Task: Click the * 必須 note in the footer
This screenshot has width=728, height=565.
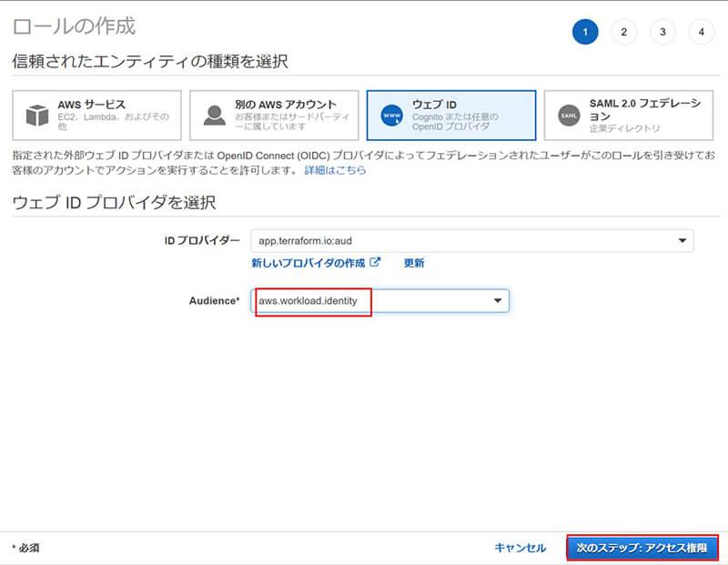Action: 25,548
